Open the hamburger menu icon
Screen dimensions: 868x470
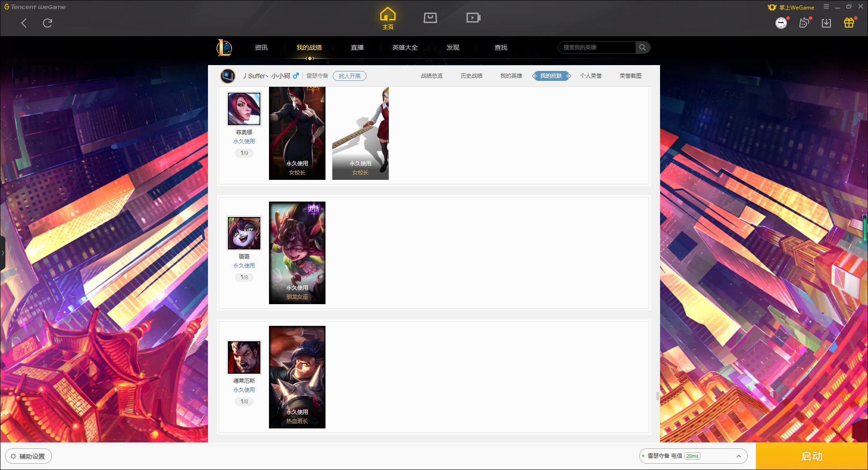[x=826, y=7]
